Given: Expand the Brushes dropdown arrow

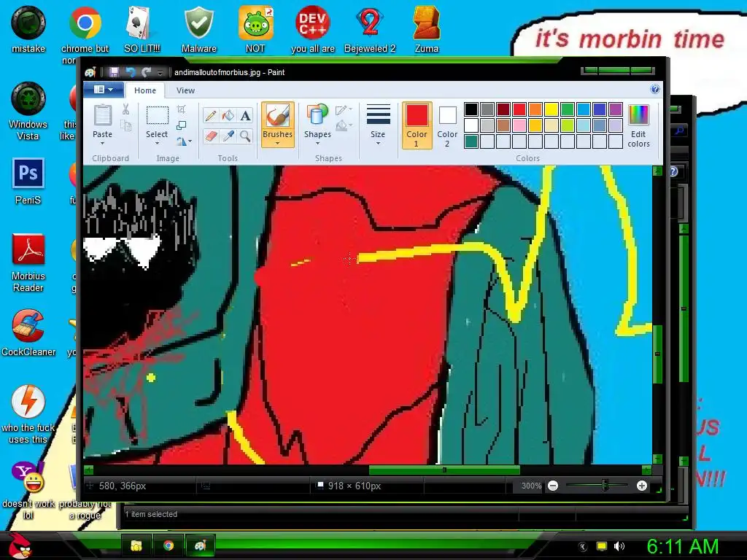Looking at the screenshot, I should coord(277,143).
